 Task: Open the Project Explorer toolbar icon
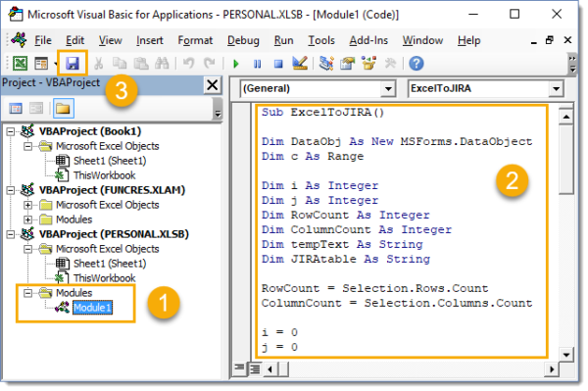pos(326,64)
